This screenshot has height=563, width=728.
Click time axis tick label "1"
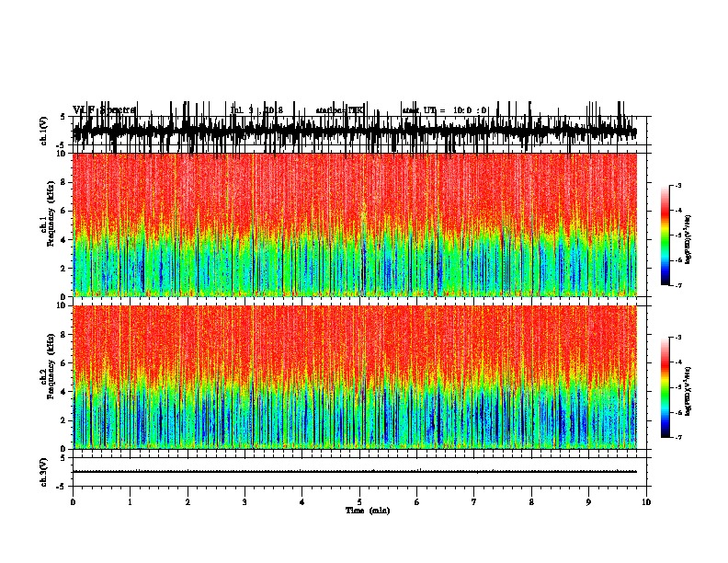tap(130, 502)
